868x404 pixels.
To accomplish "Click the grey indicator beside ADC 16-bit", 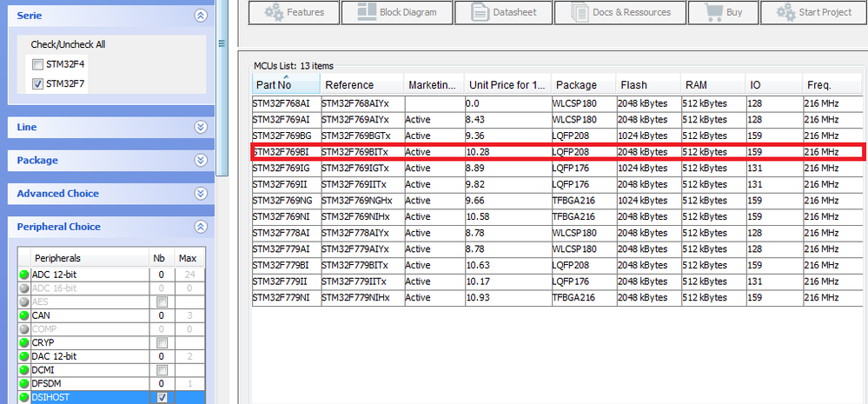I will click(x=23, y=288).
